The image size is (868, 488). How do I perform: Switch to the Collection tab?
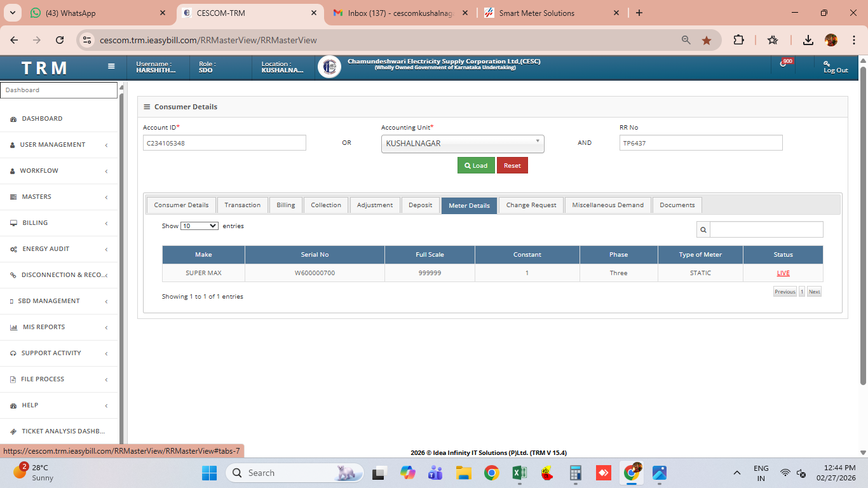tap(326, 205)
